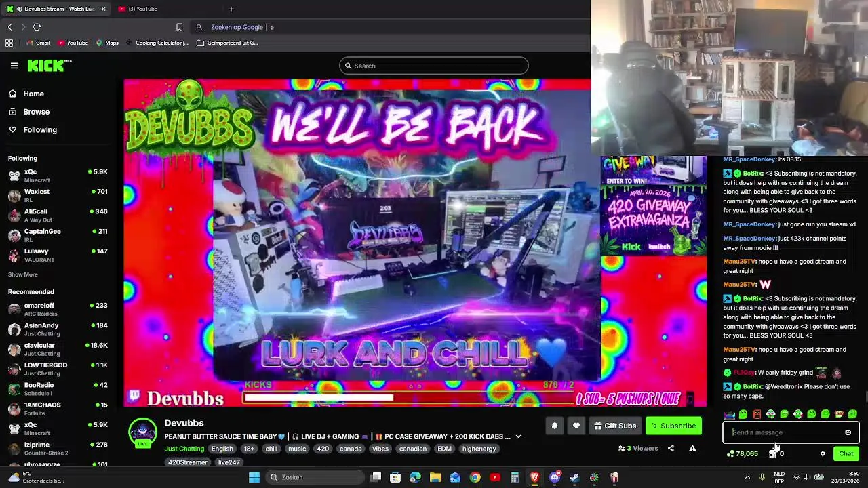Open Iziprime recommended channel

click(58, 448)
